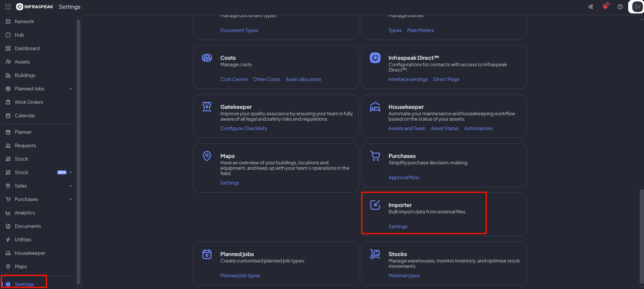644x289 pixels.
Task: Expand the Sales sidebar menu
Action: [71, 186]
